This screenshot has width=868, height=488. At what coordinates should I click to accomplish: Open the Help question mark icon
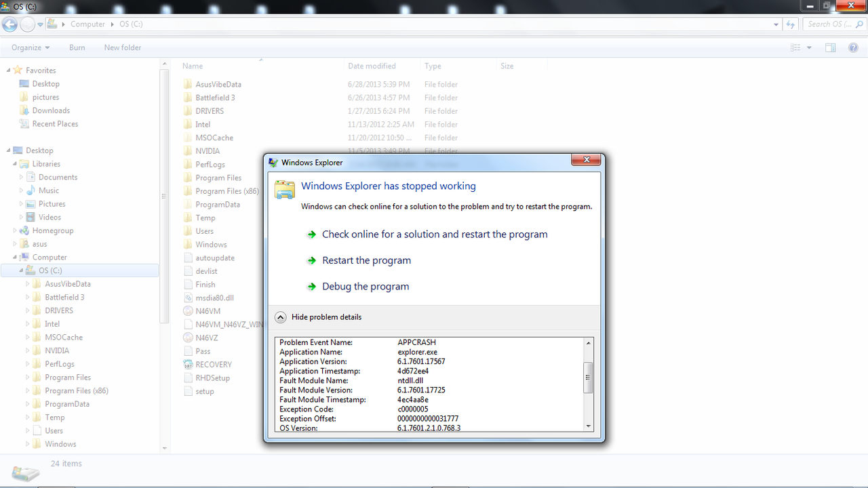click(854, 47)
